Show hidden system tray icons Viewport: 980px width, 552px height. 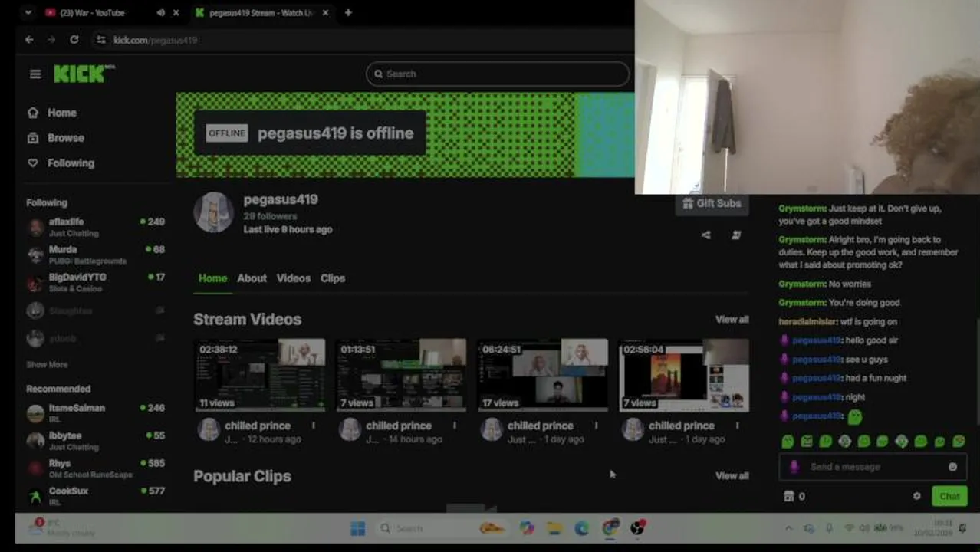[789, 528]
